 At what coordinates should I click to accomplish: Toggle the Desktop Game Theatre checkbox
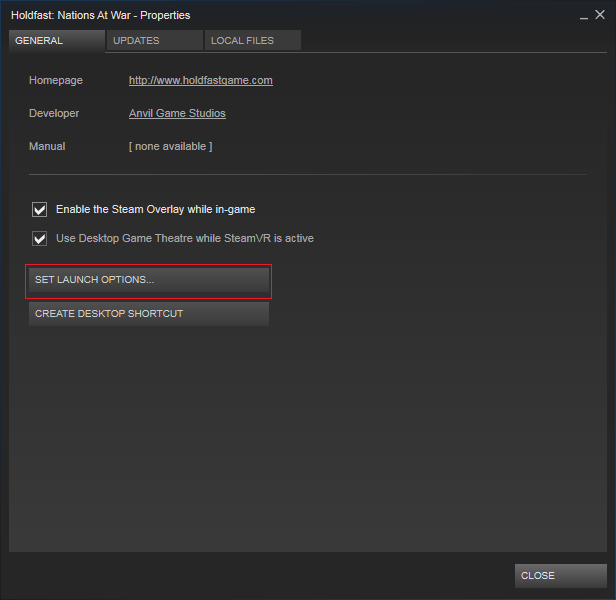(40, 239)
